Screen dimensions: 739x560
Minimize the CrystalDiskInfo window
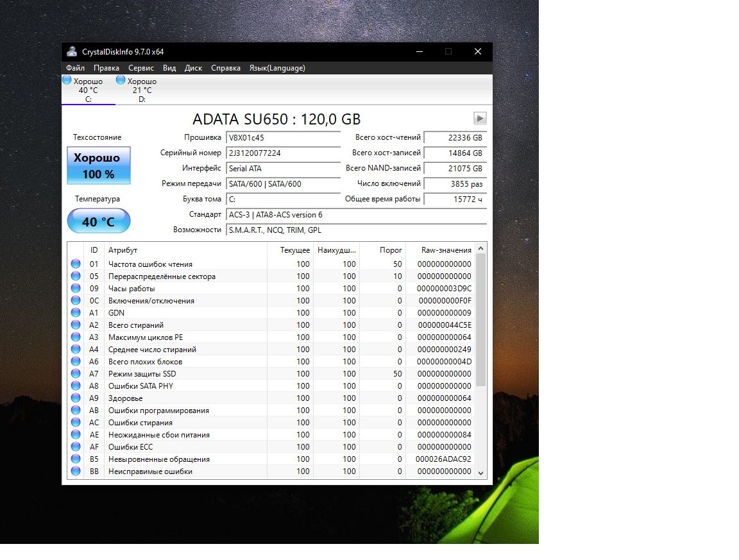coord(420,52)
